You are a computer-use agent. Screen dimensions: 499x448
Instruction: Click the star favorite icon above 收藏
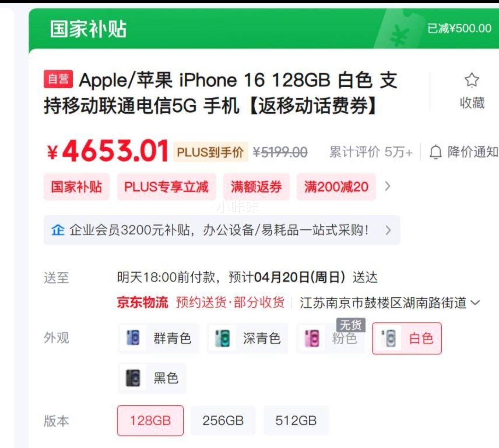[472, 80]
